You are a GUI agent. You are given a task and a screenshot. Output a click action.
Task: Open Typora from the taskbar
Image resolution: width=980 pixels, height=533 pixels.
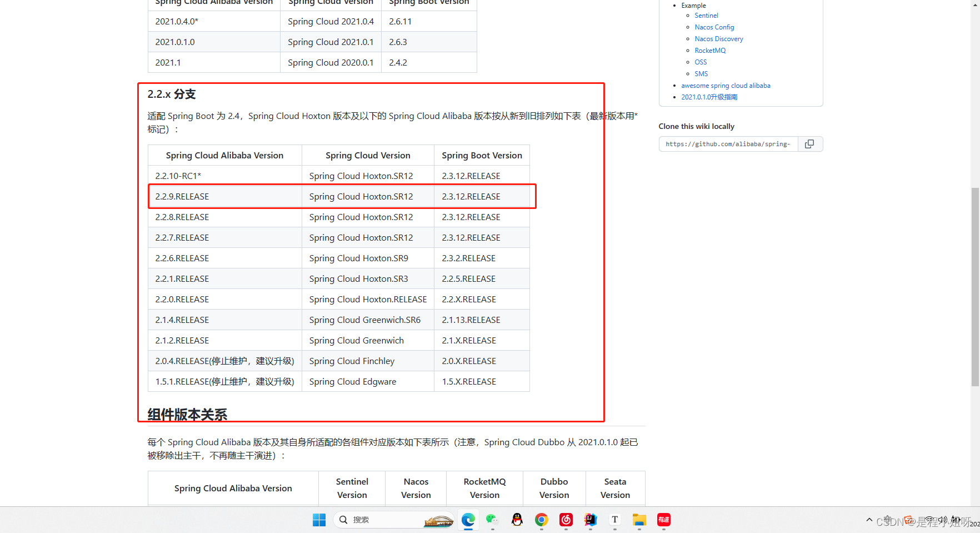[615, 520]
